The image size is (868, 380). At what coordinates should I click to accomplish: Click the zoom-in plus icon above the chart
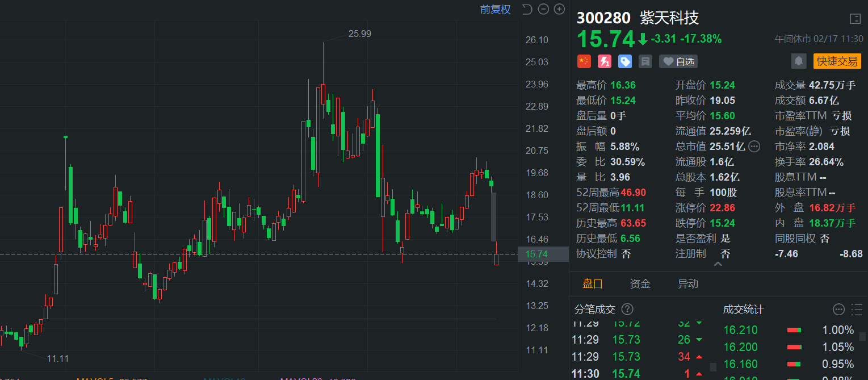tap(559, 9)
